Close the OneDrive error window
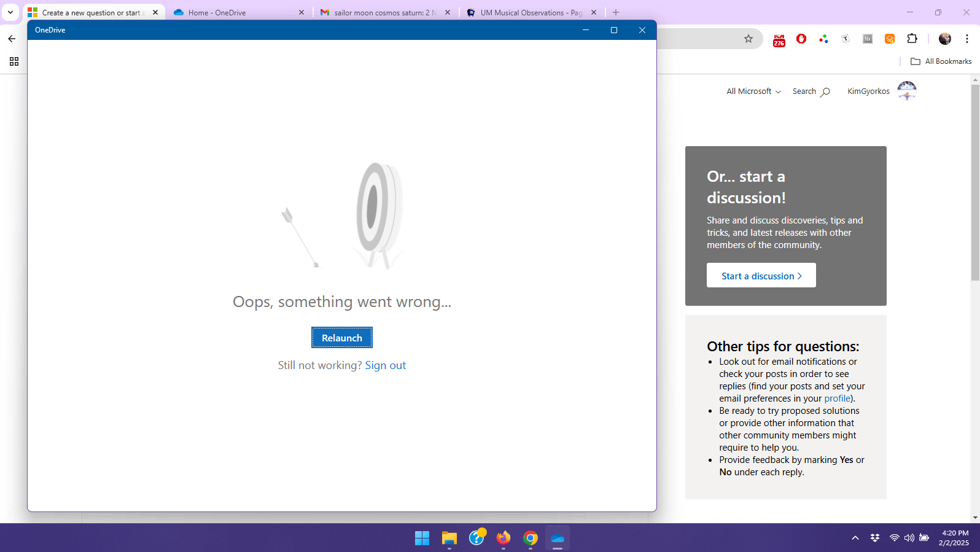The image size is (980, 552). point(642,30)
